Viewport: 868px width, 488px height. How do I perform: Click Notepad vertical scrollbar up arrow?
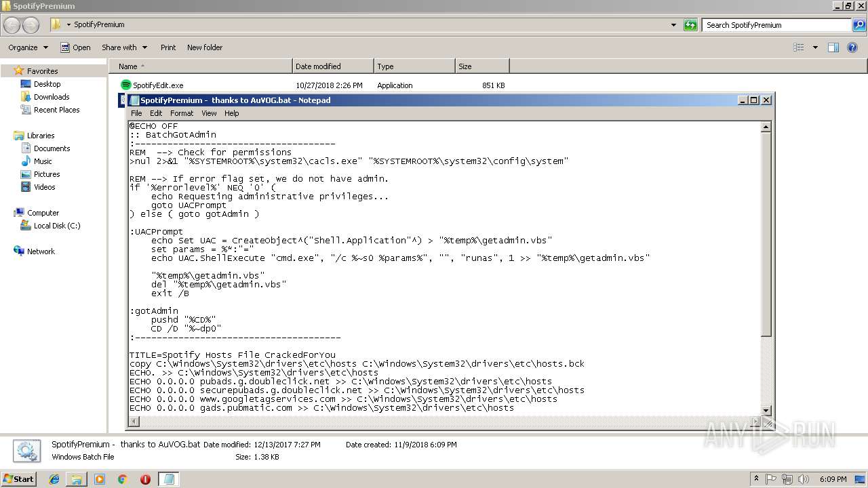pyautogui.click(x=766, y=127)
